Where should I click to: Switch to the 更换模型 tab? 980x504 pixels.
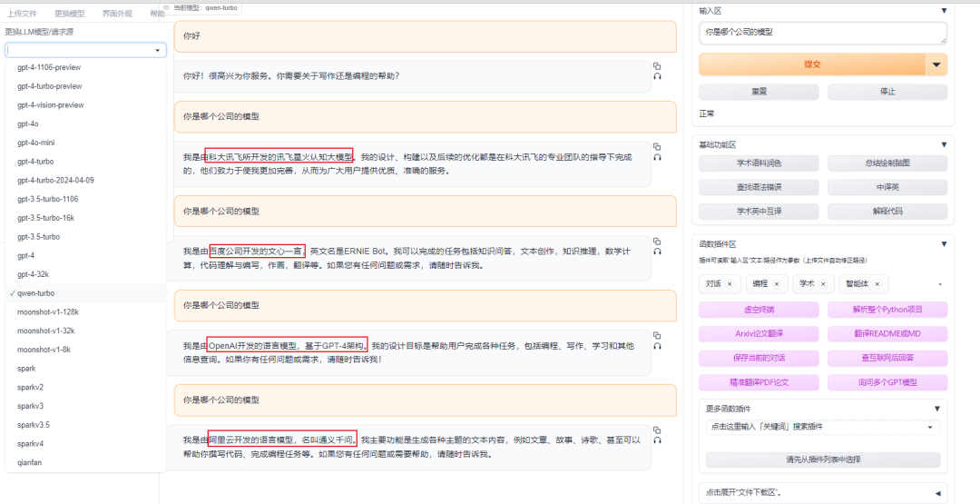(69, 13)
